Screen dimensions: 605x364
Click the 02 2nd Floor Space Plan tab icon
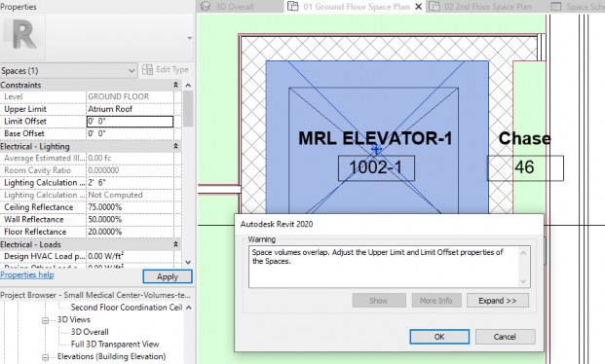click(x=435, y=7)
